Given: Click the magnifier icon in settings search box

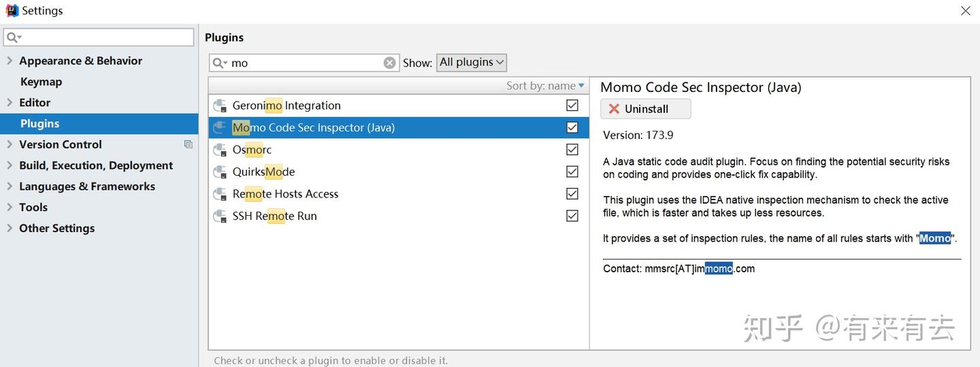Looking at the screenshot, I should tap(14, 37).
